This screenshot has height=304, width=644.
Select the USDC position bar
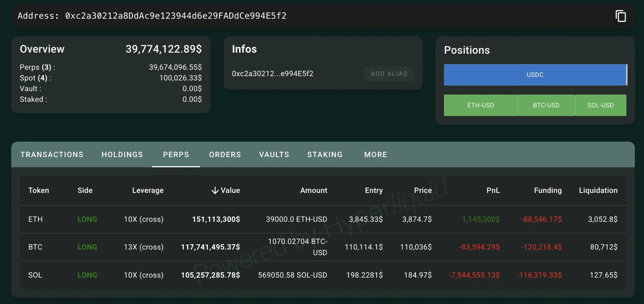click(535, 75)
